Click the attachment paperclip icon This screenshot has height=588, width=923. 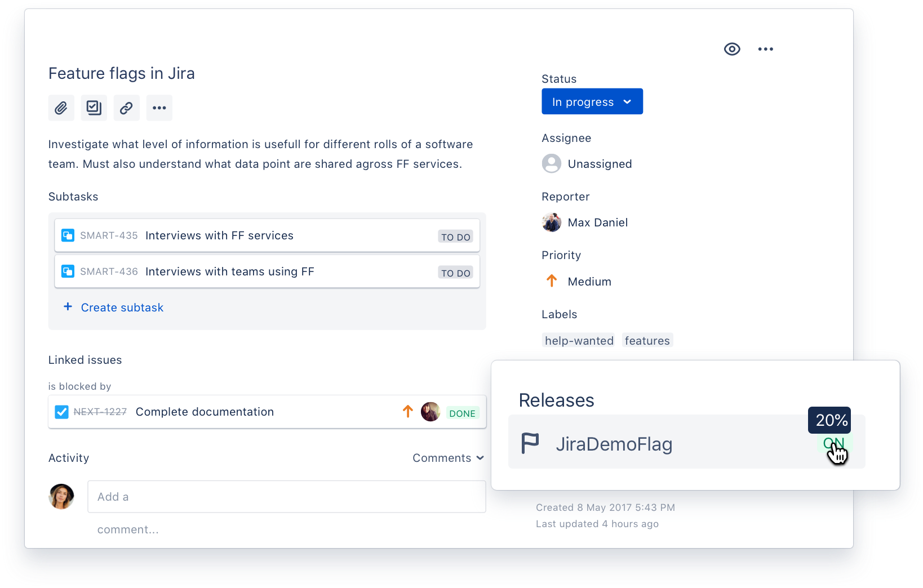point(61,108)
